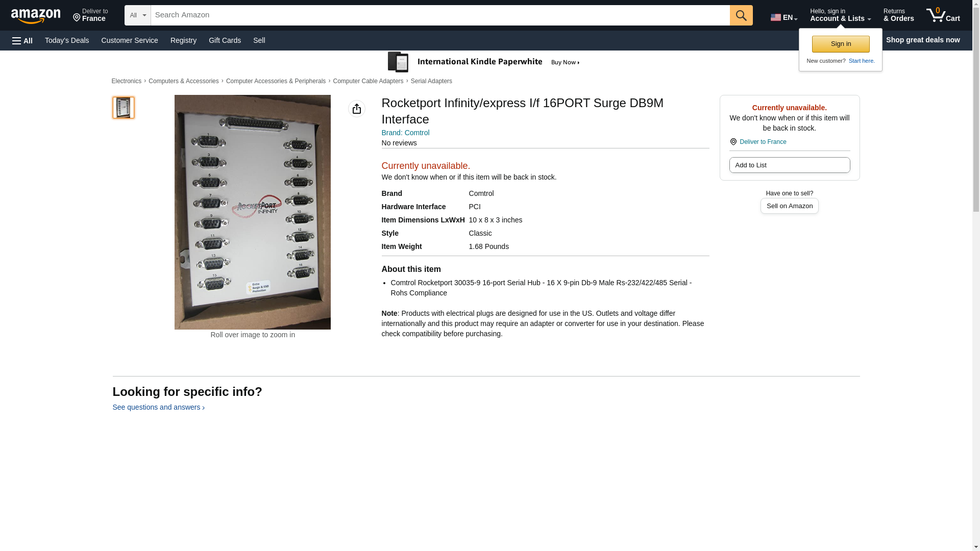Open the EN language dropdown

783,17
